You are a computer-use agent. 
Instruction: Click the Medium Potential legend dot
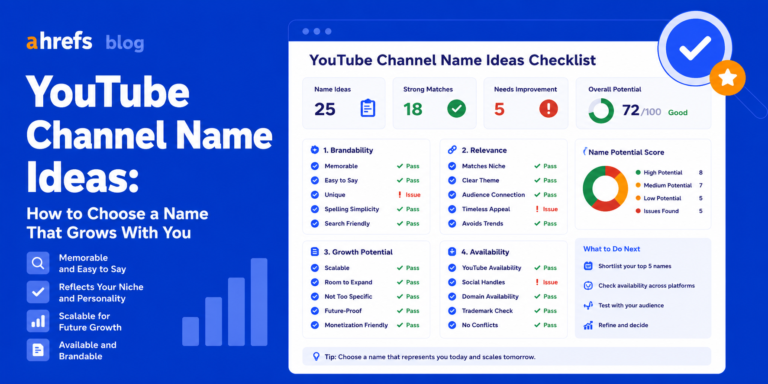[638, 185]
